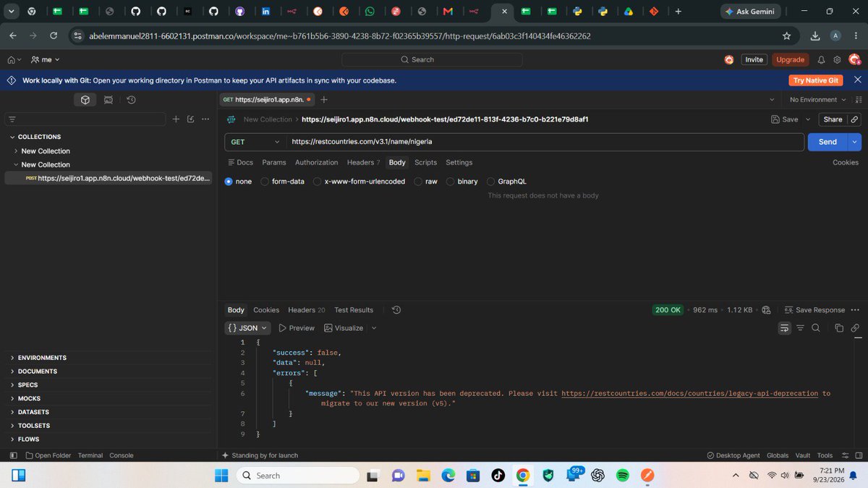868x488 pixels.
Task: Toggle the wrap lines icon in response
Action: [784, 328]
